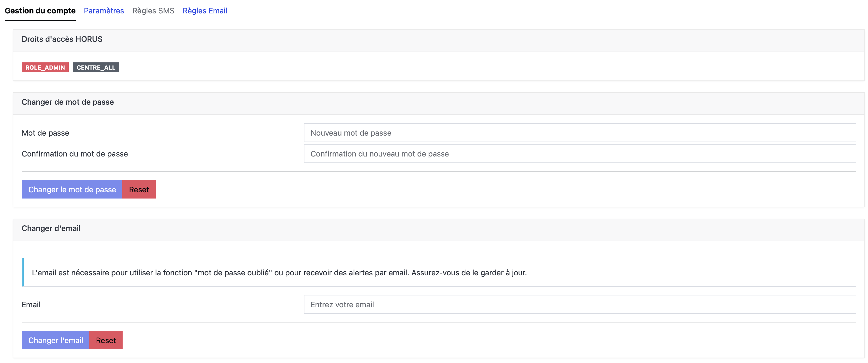Click the Droits d'accès HORUS header

point(62,39)
